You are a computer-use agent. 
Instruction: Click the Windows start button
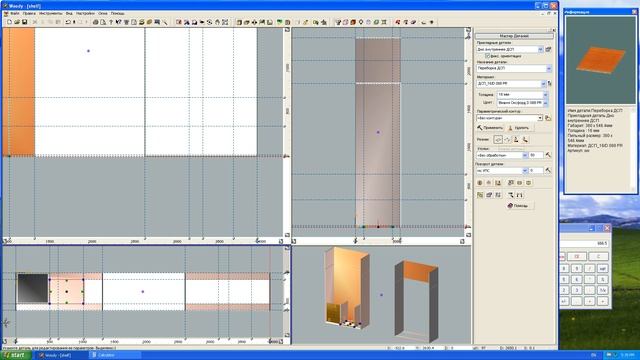tap(15, 356)
